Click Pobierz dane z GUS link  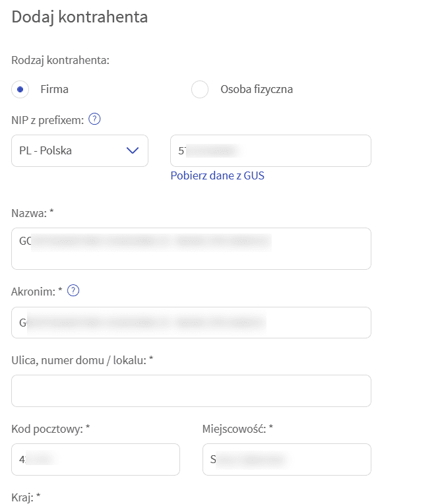(x=217, y=176)
